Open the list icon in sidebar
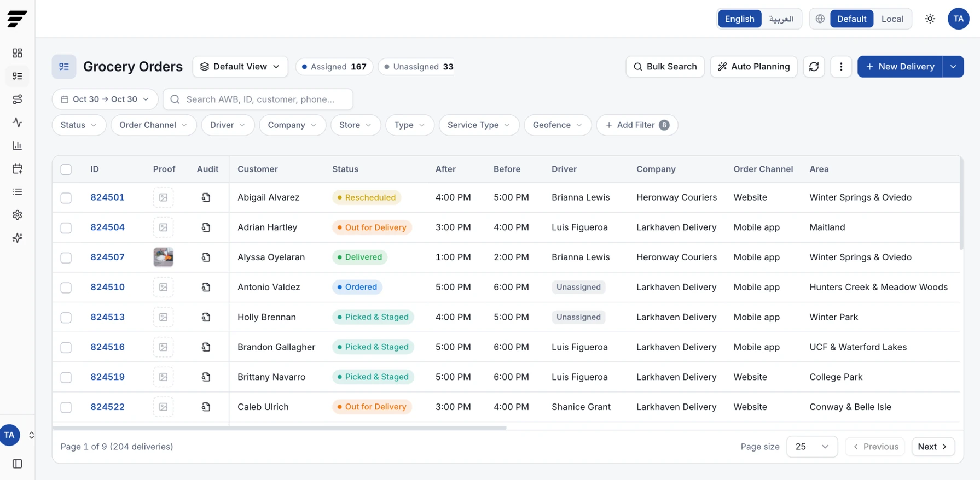Viewport: 980px width, 480px height. click(x=18, y=192)
